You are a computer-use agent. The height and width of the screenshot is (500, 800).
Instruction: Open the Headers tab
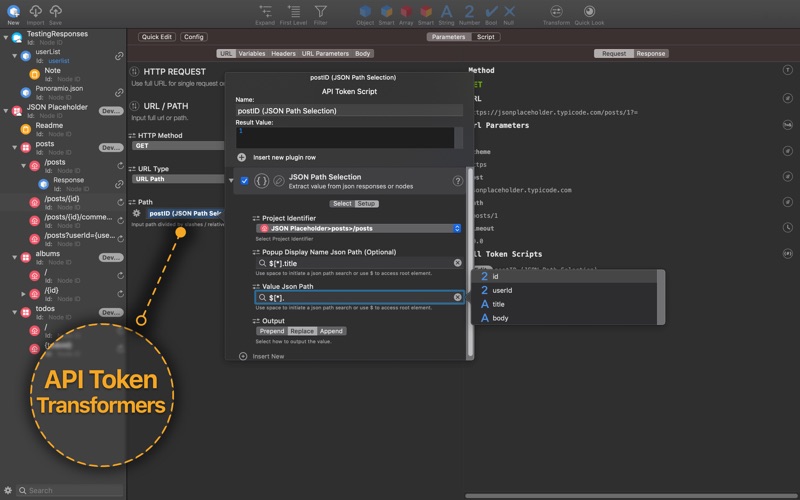click(283, 54)
